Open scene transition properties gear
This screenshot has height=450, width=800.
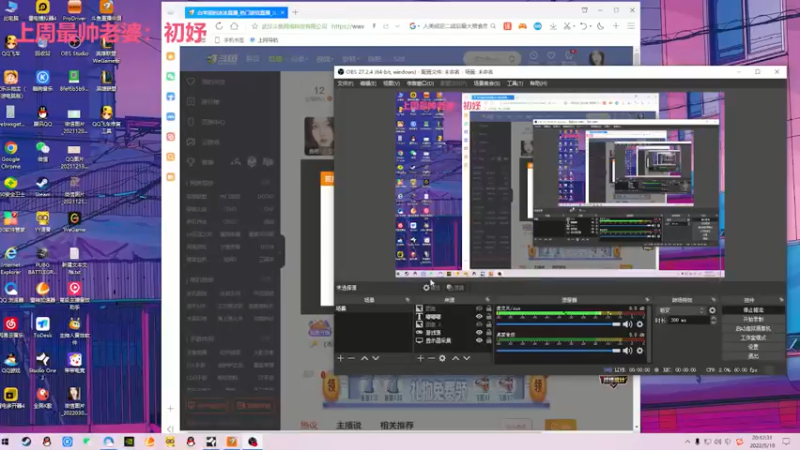pyautogui.click(x=712, y=310)
